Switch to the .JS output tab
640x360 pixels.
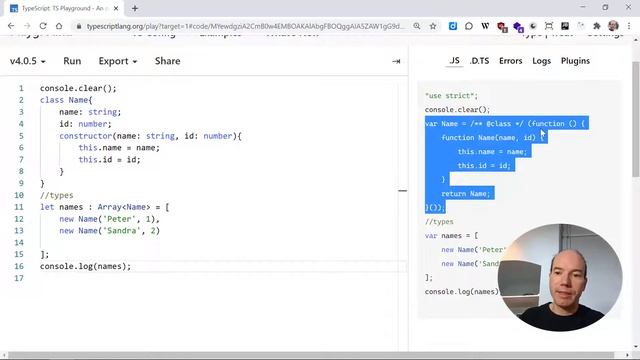tap(454, 61)
